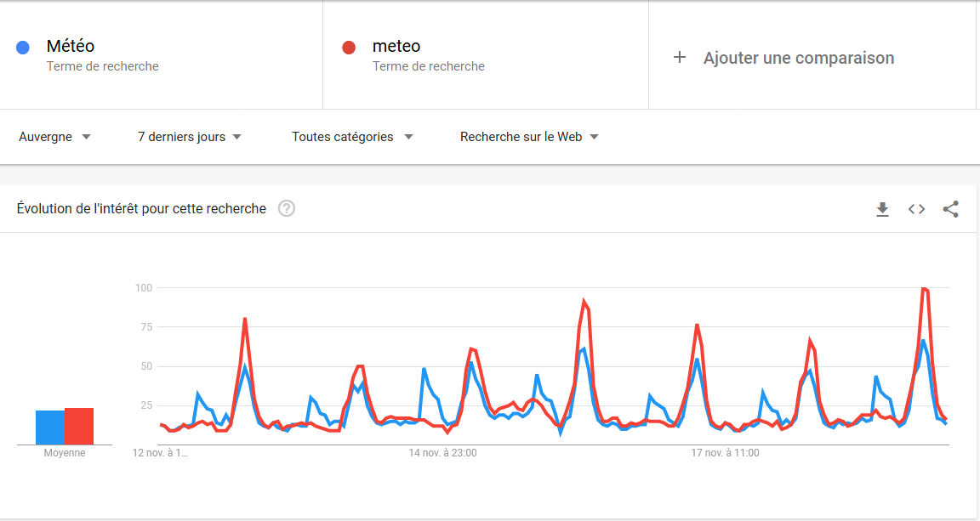Click the blue Moyenne average bar
Image resolution: width=980 pixels, height=521 pixels.
[49, 428]
